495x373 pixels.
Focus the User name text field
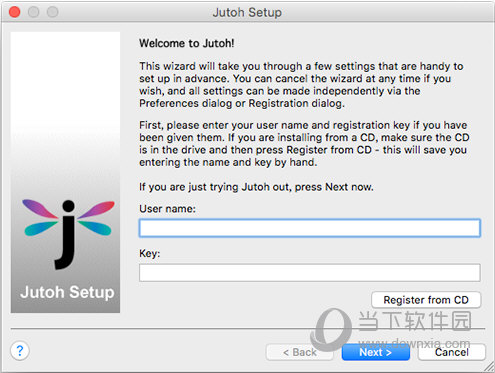(310, 228)
